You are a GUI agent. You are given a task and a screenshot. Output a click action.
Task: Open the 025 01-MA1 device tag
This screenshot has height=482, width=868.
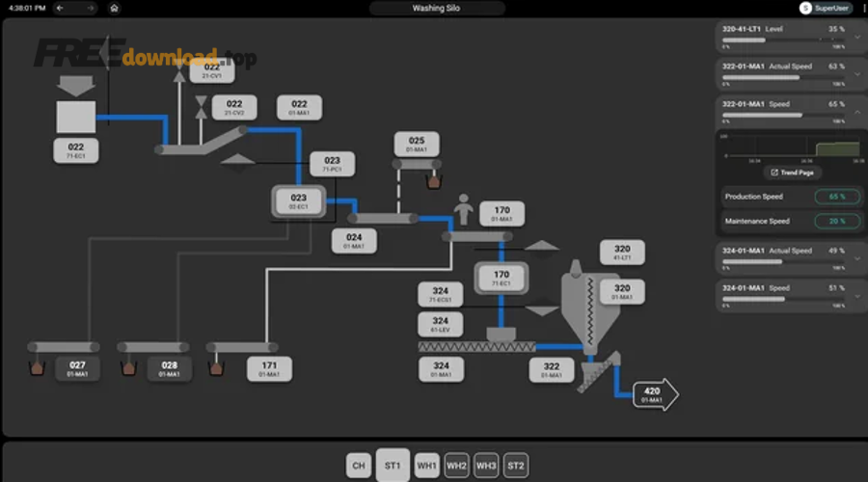(x=417, y=144)
